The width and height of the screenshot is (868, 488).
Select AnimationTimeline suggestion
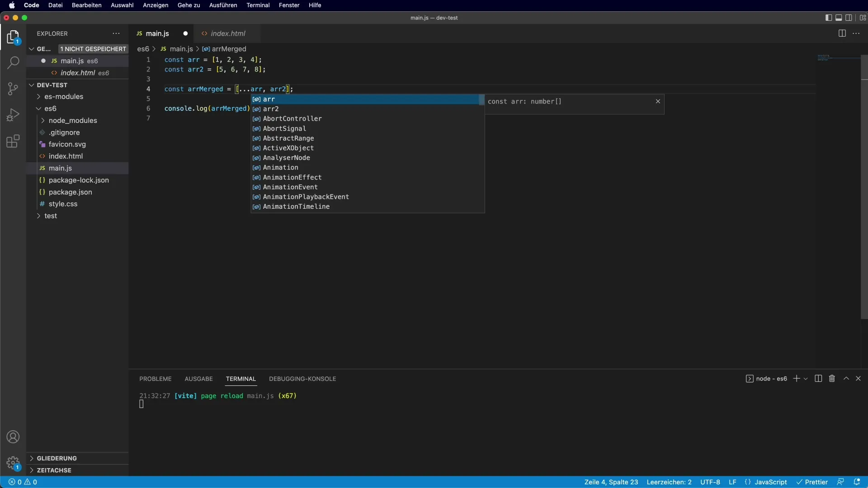[367, 206]
